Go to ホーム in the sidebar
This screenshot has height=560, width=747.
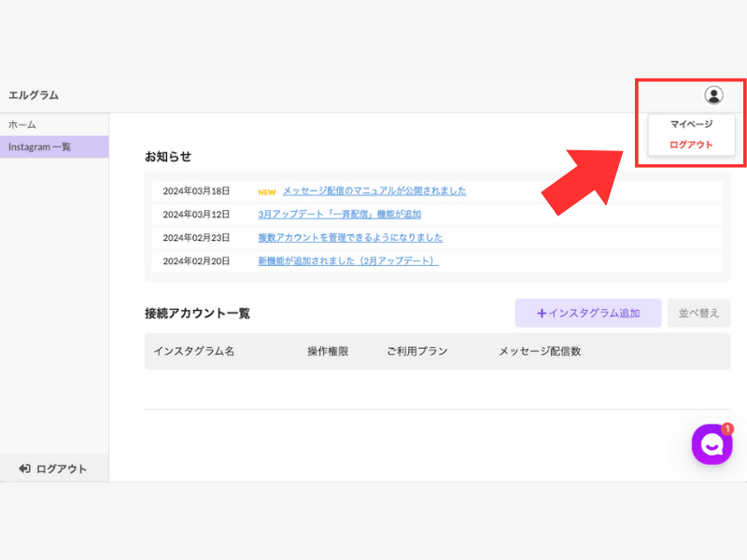54,125
